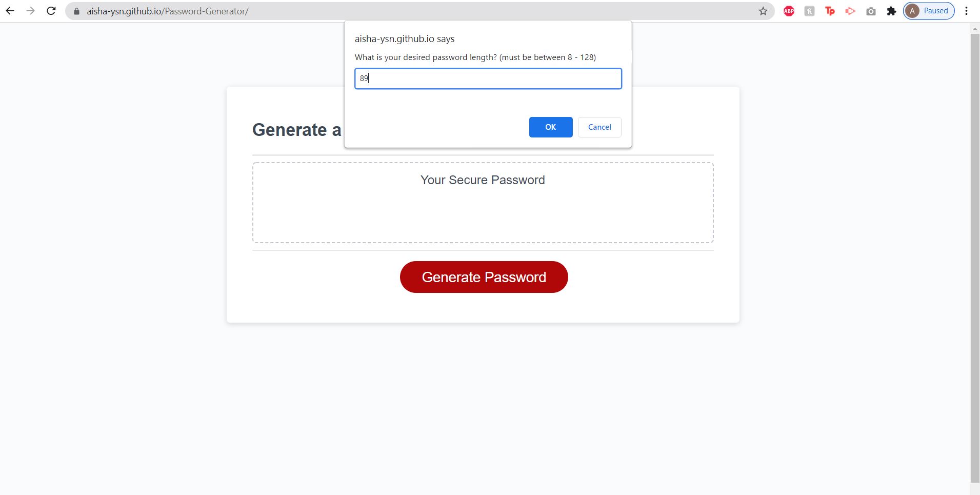Click the Your Secure Password display area
Viewport: 980px width, 495px height.
pyautogui.click(x=482, y=203)
